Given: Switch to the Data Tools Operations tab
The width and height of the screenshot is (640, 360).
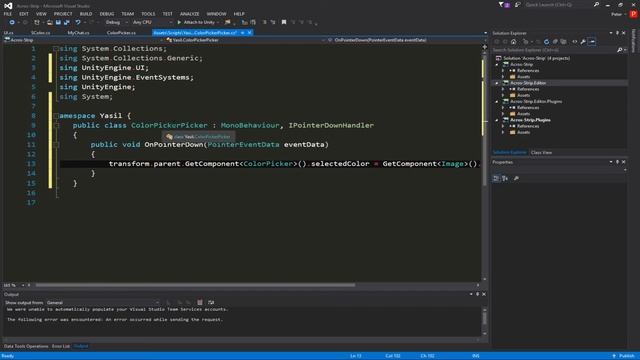Looking at the screenshot, I should tap(26, 347).
